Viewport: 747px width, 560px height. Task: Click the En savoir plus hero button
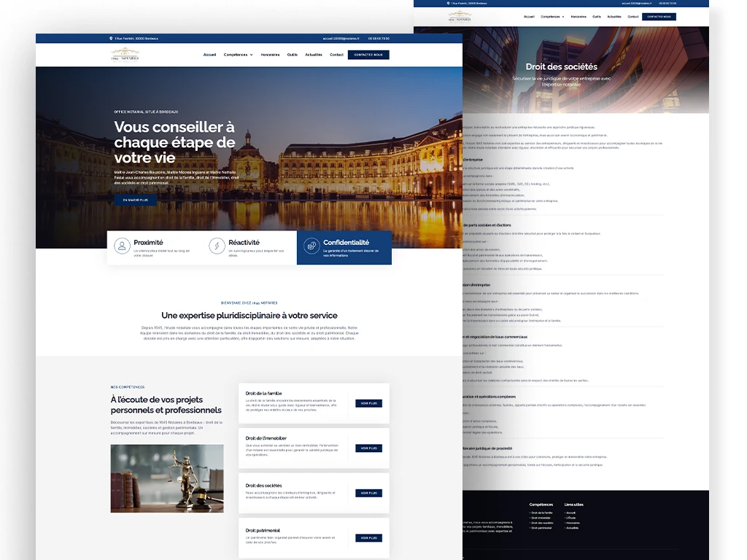coord(136,200)
